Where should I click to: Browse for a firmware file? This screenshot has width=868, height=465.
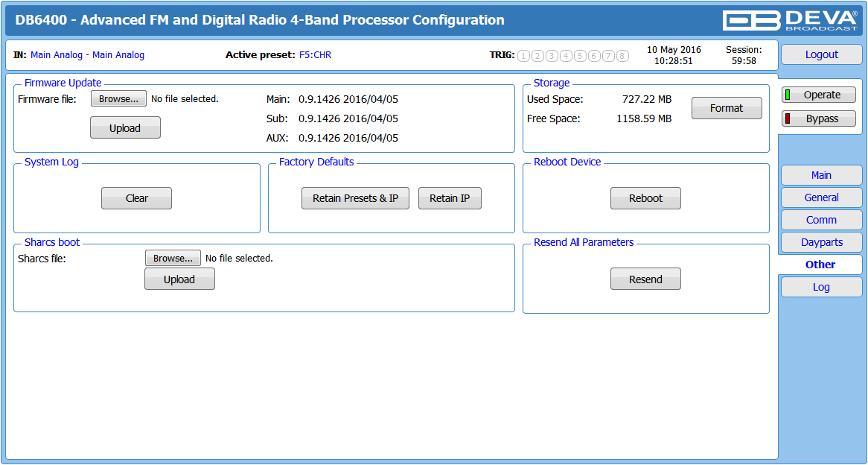click(x=118, y=98)
